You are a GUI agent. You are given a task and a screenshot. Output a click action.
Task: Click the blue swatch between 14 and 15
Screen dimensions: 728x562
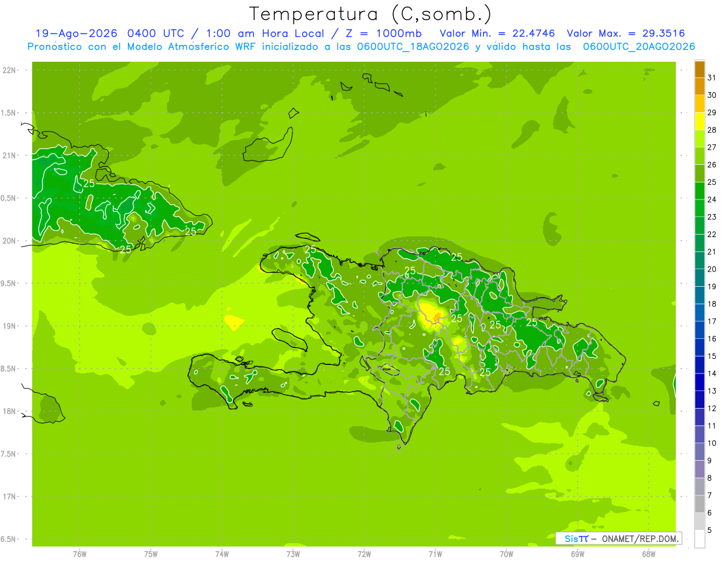[699, 364]
